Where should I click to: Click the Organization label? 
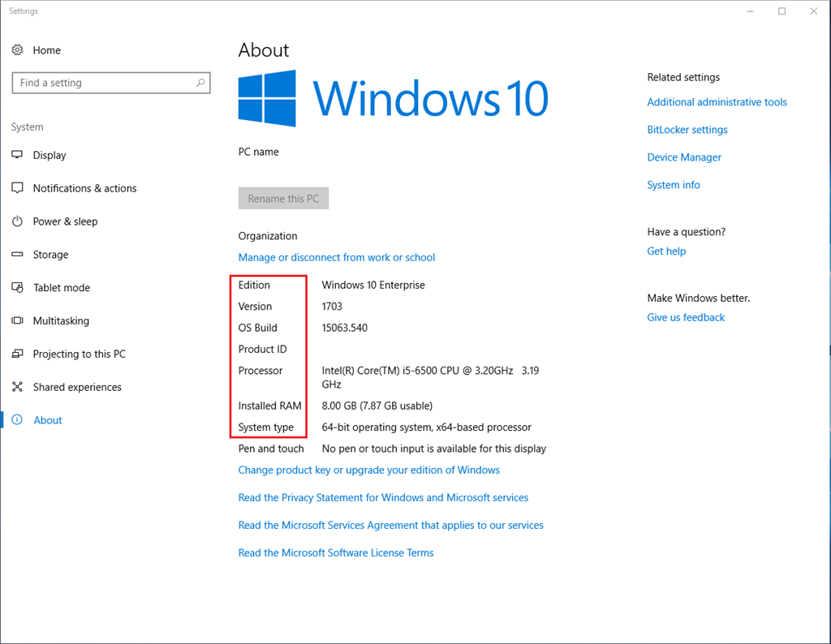click(x=268, y=236)
